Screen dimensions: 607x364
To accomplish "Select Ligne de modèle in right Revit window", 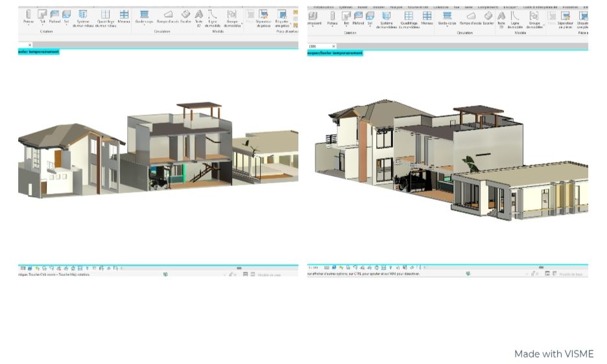I will (515, 20).
